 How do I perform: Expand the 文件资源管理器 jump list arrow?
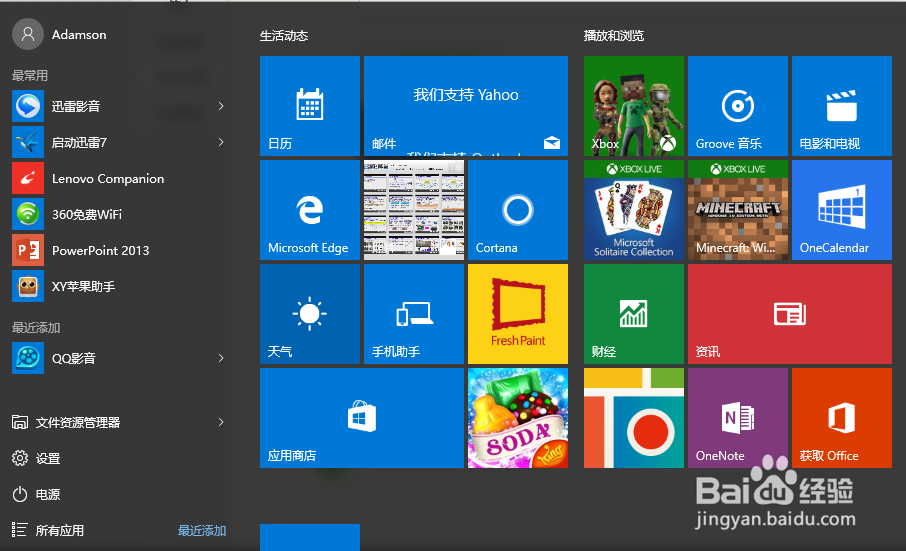[221, 422]
